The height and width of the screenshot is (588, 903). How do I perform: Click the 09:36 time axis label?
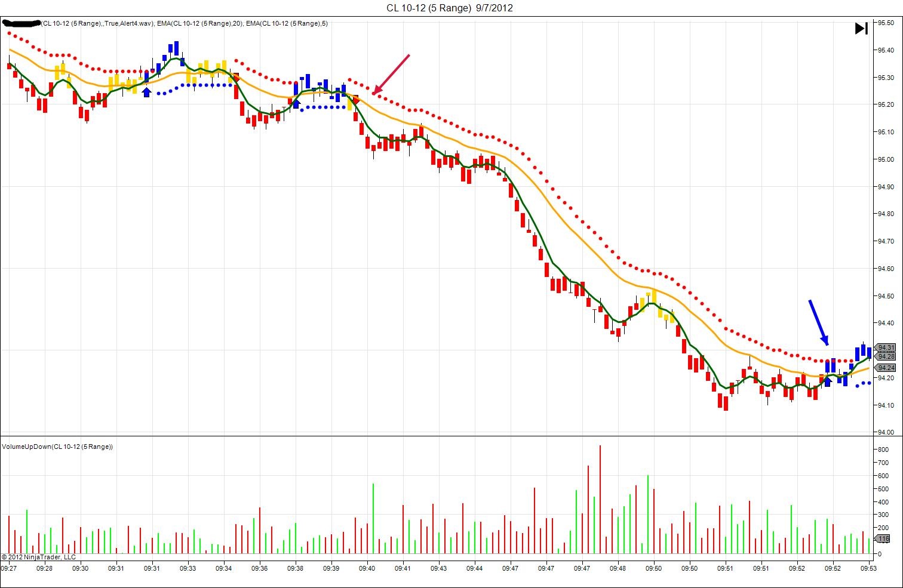click(x=260, y=569)
